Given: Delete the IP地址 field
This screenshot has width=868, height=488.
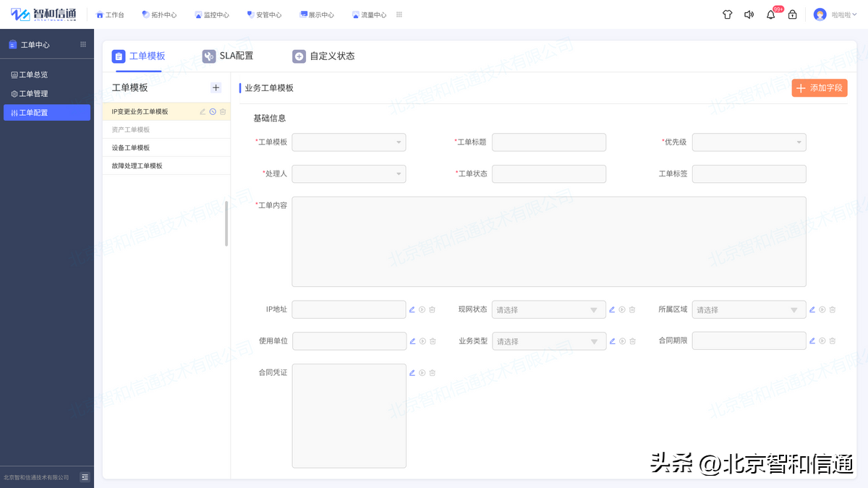Looking at the screenshot, I should (433, 309).
